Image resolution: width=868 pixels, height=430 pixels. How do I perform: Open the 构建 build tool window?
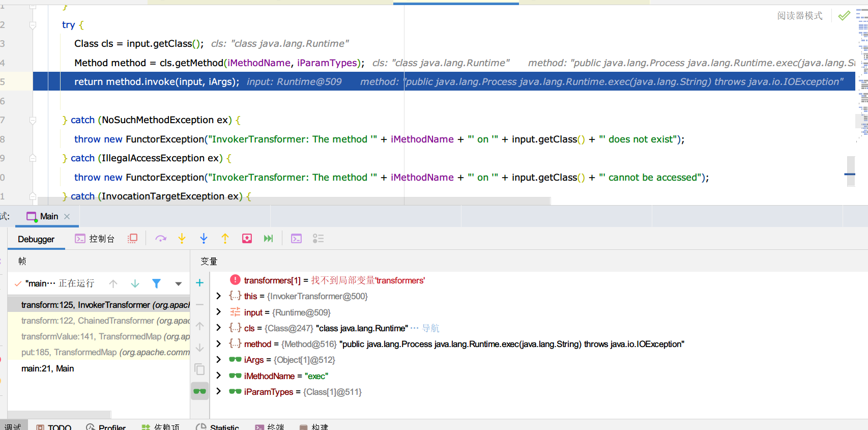coord(314,427)
